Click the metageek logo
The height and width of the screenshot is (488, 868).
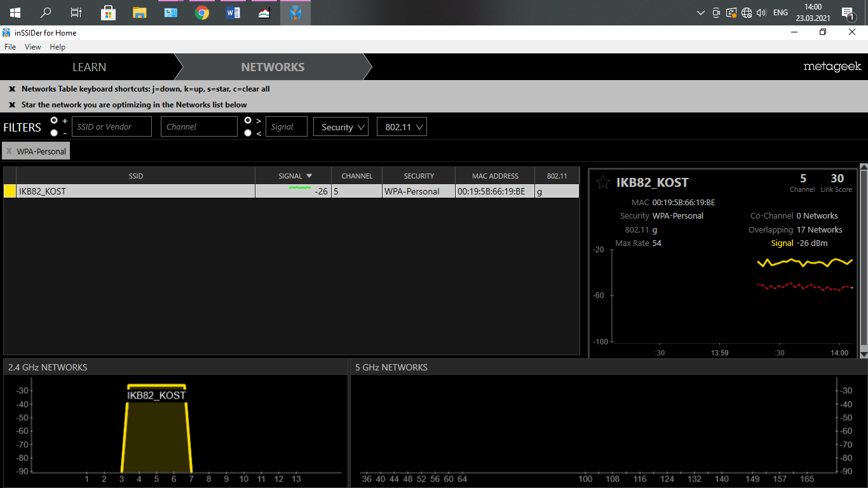[x=832, y=67]
